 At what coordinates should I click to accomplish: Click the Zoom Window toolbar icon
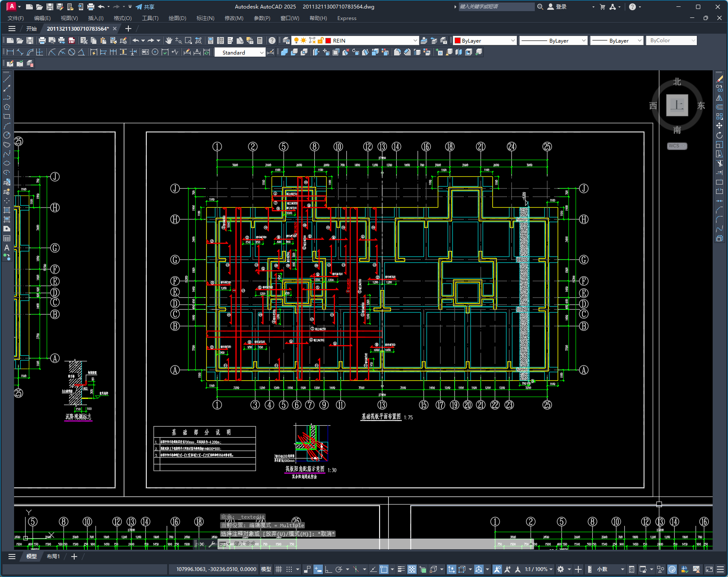189,40
